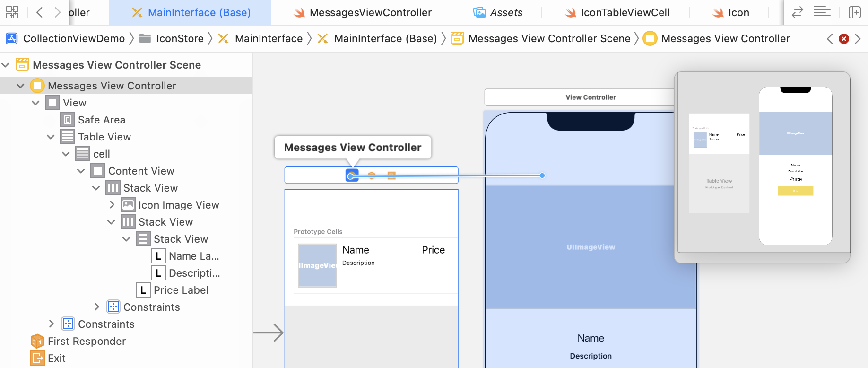The image size is (868, 368).
Task: Select Safe Area in document outline
Action: pos(101,120)
